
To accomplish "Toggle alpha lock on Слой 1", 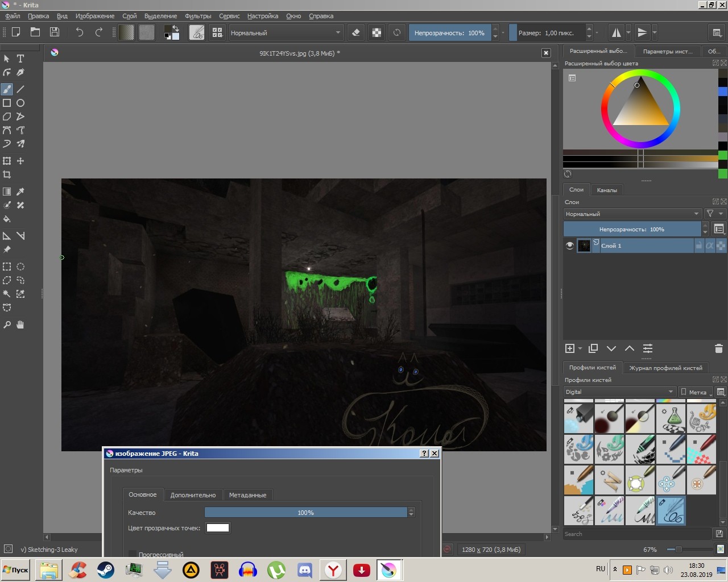I will 710,246.
